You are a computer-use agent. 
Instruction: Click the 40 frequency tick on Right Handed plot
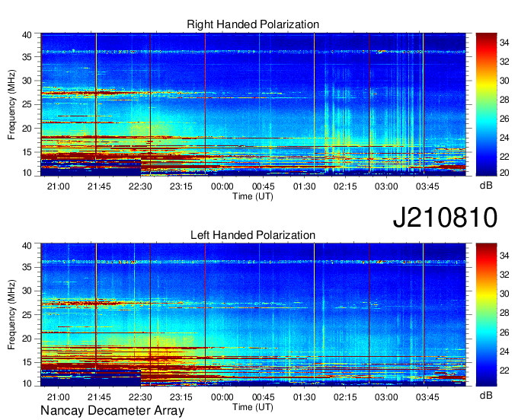(27, 35)
